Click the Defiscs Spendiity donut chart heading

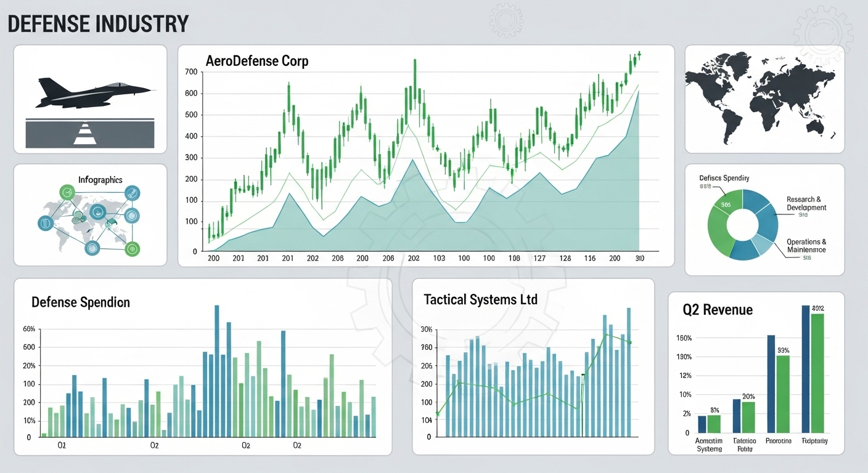tap(724, 178)
